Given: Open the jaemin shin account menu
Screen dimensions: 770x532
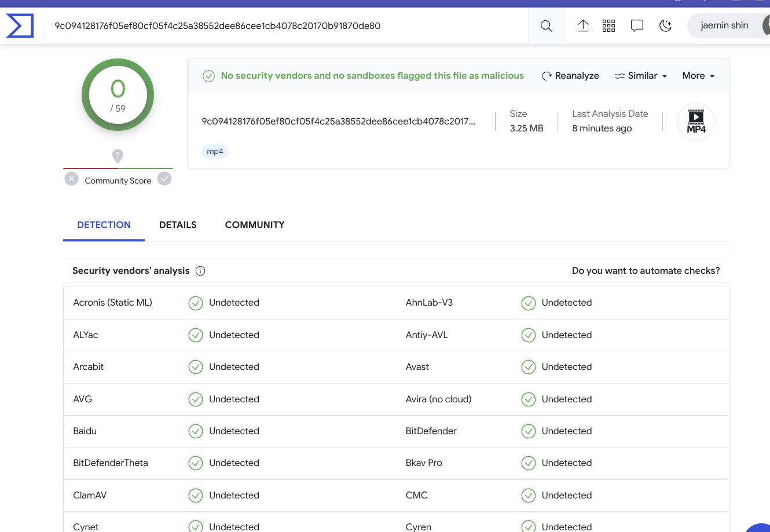Looking at the screenshot, I should (728, 25).
